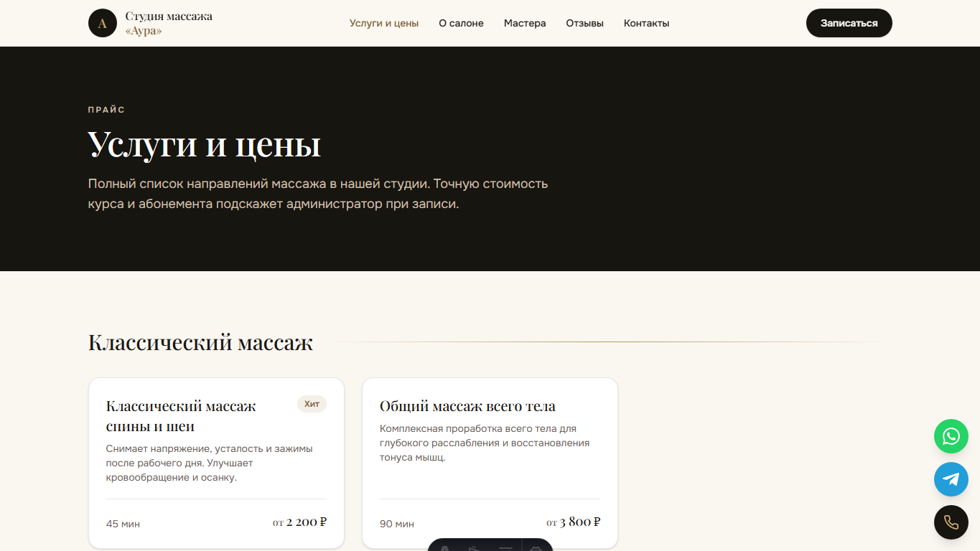Click the price «от 2 200 ₽»
Screen dimensions: 980x551
tap(299, 522)
